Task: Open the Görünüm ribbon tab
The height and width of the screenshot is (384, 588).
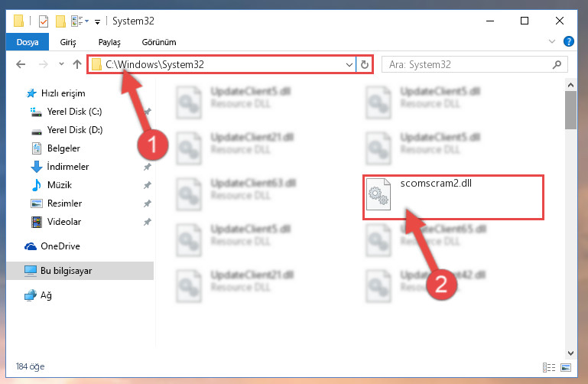Action: 159,42
